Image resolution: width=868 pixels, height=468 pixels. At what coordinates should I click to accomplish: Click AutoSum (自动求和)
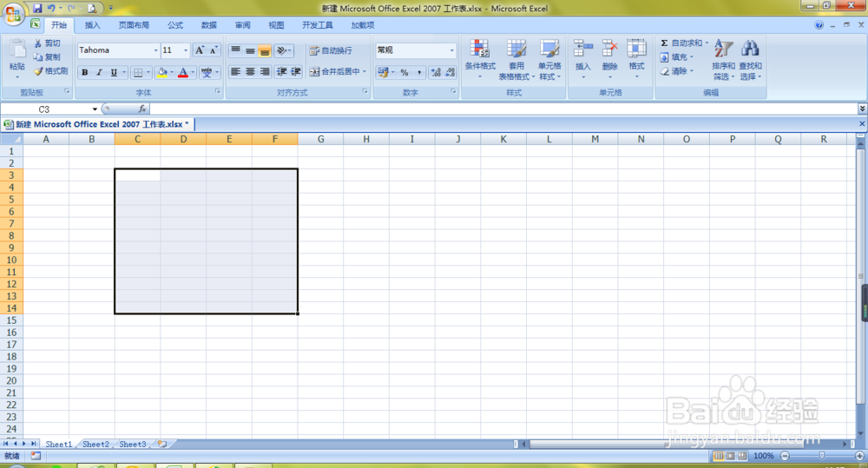pos(681,43)
